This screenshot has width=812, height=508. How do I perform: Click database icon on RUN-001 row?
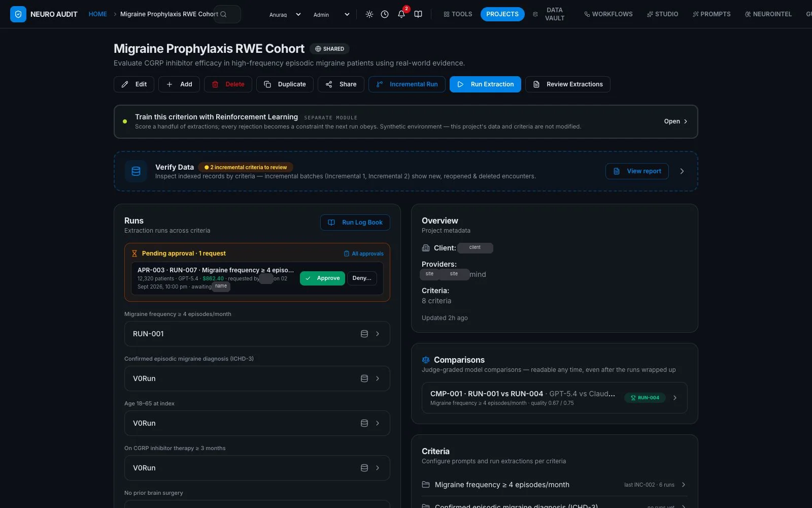364,334
